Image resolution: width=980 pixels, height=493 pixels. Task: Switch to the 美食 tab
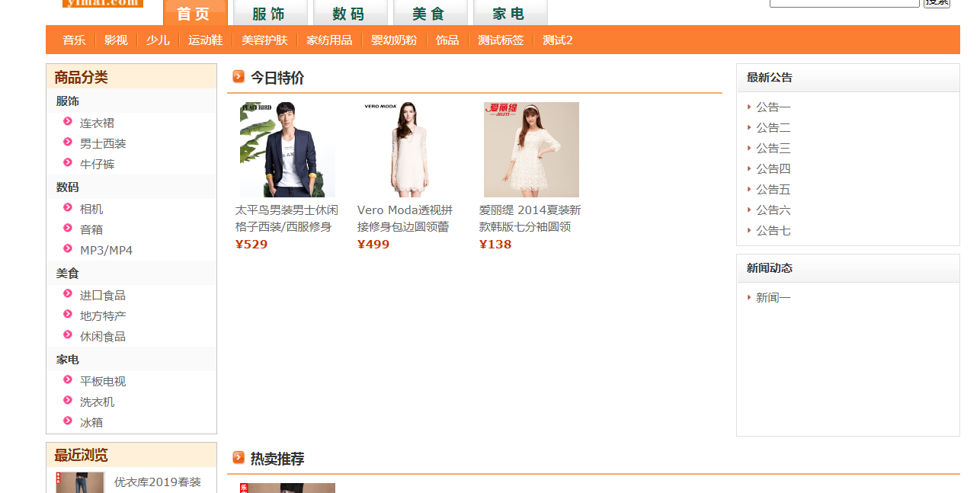click(x=431, y=13)
